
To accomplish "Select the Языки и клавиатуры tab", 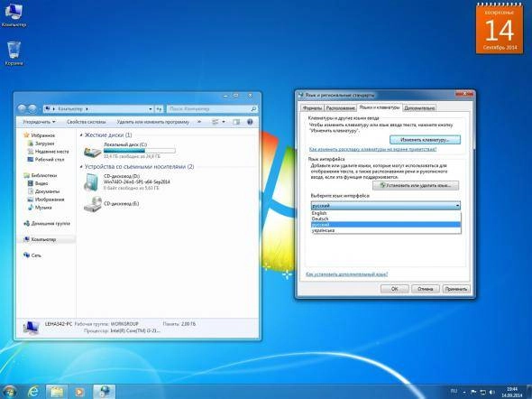I will 380,107.
